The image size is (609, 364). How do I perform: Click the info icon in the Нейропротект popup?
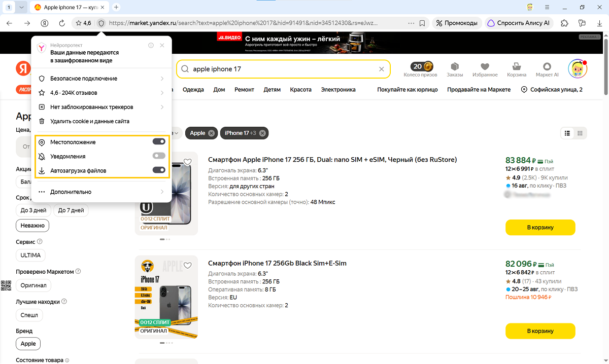151,46
